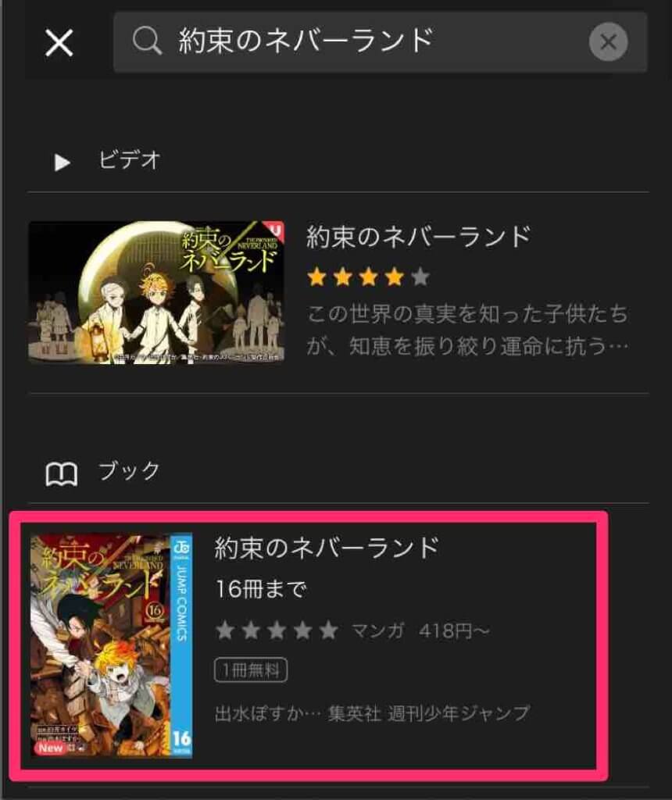
Task: Click the 418円〜 price label
Action: 454,631
